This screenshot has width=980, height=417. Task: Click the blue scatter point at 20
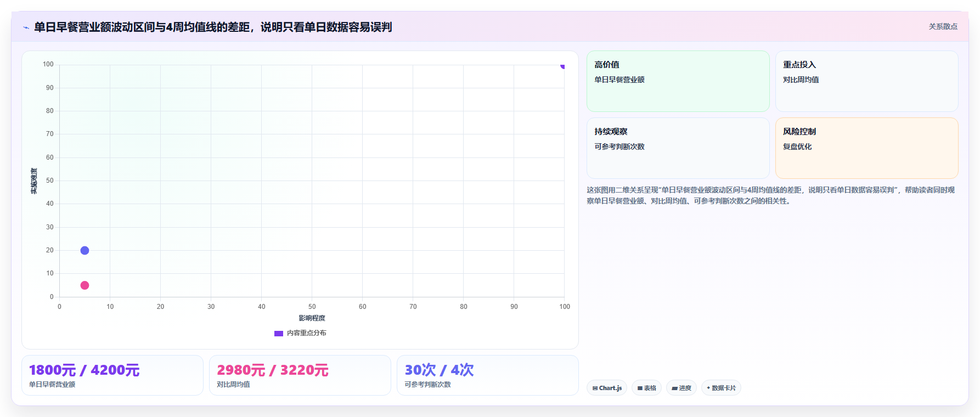85,250
